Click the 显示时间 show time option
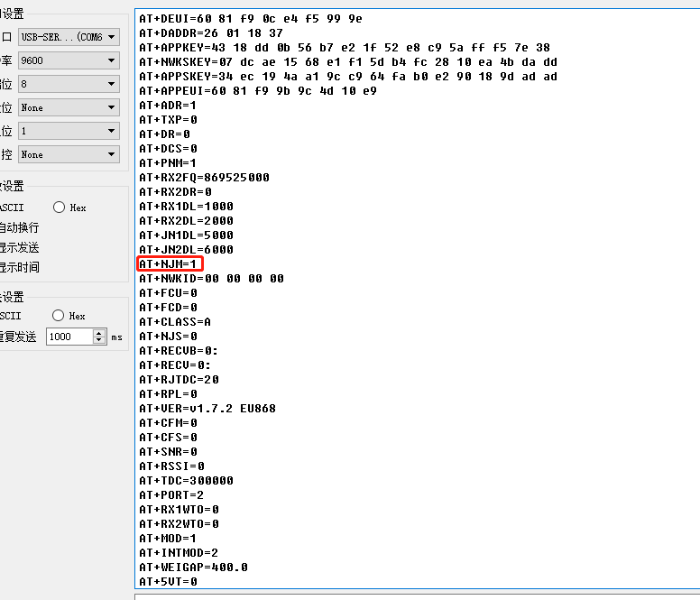 [19, 267]
